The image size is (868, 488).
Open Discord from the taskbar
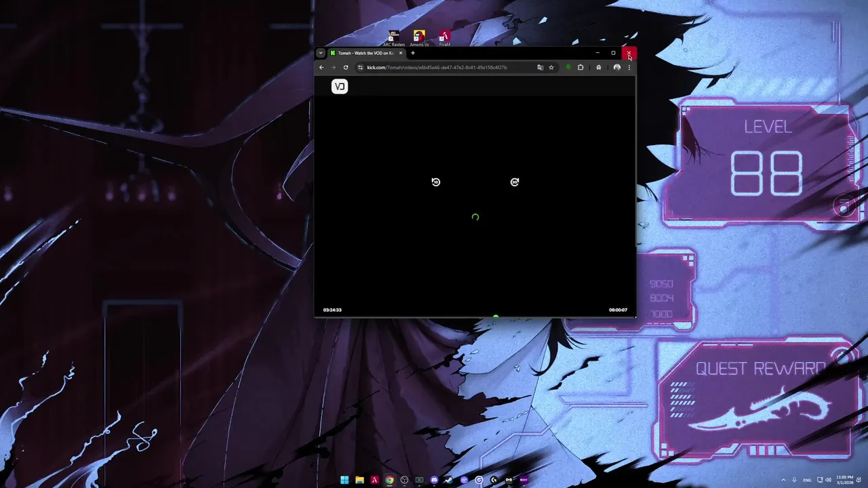[434, 480]
